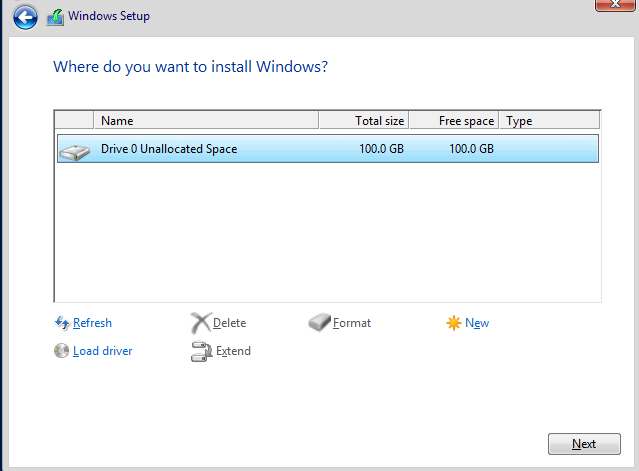Click the Refresh arrows icon

point(62,323)
